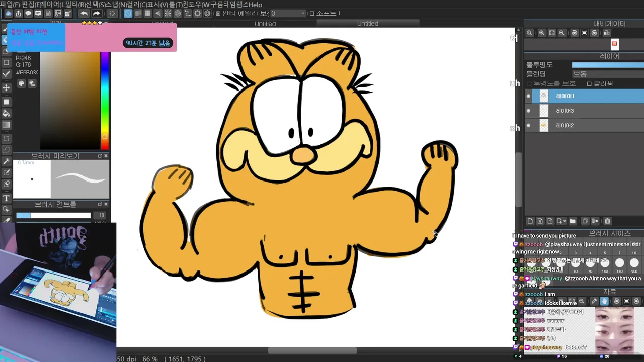The width and height of the screenshot is (644, 362).
Task: Select layer 레이어3
Action: [x=584, y=111]
